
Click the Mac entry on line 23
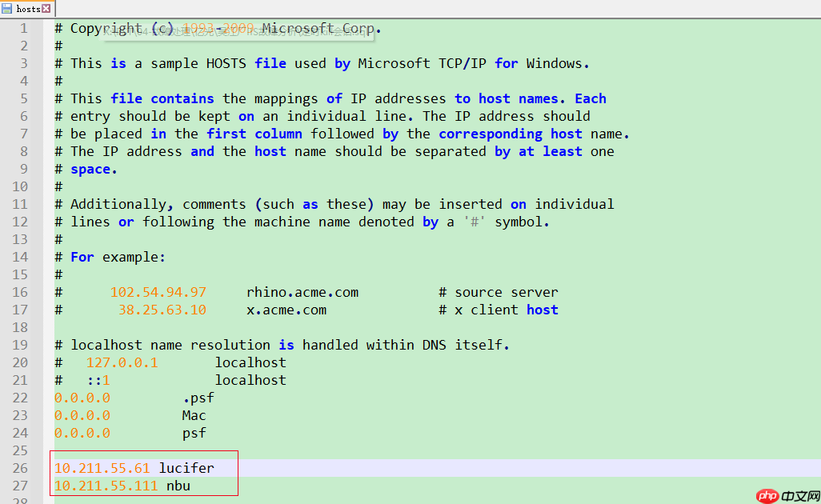pyautogui.click(x=194, y=415)
